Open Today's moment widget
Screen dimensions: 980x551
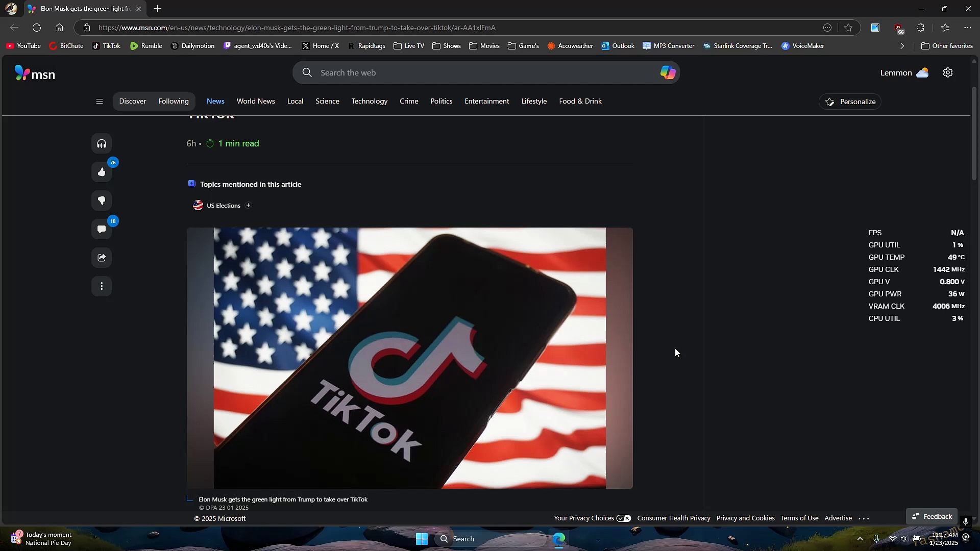(x=42, y=539)
